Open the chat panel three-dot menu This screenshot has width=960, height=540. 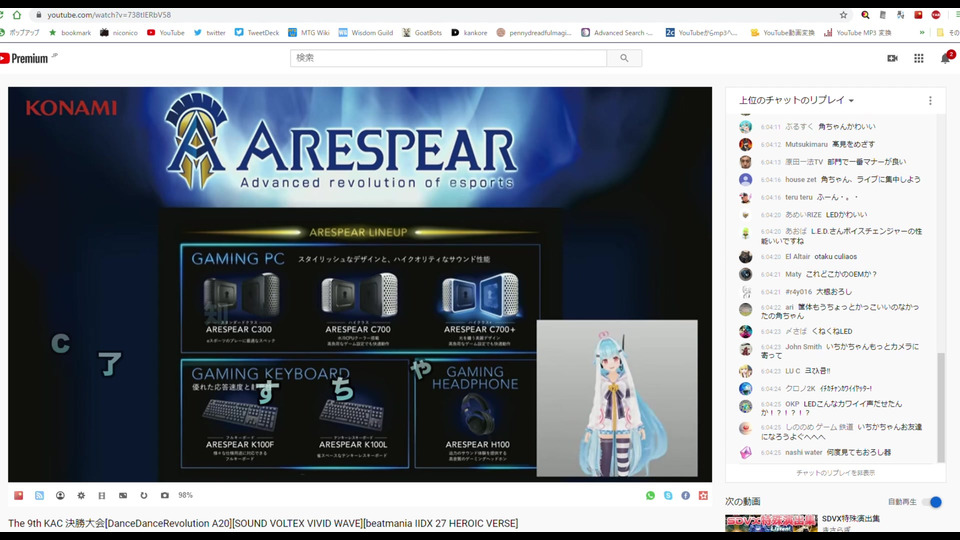tap(930, 100)
